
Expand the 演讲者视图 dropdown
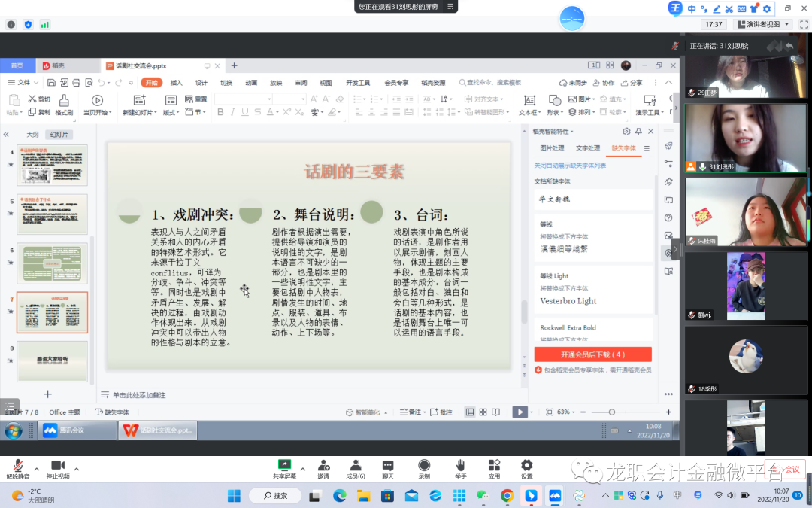(x=787, y=24)
